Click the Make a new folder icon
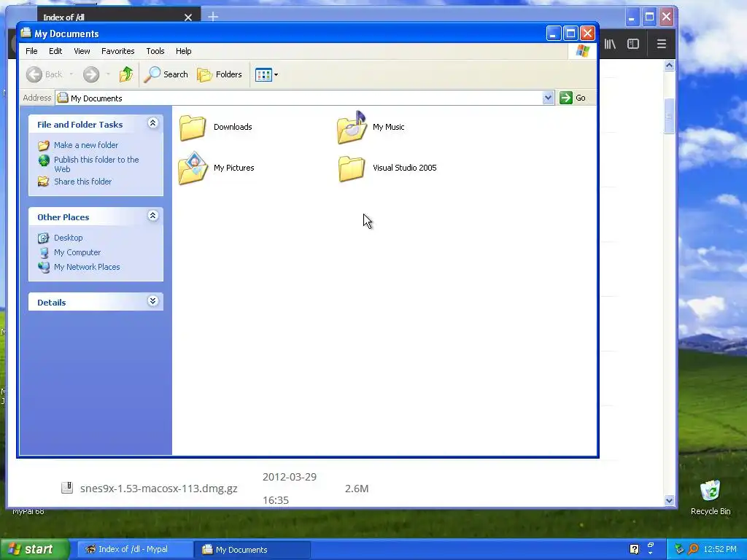This screenshot has height=560, width=747. 44,145
